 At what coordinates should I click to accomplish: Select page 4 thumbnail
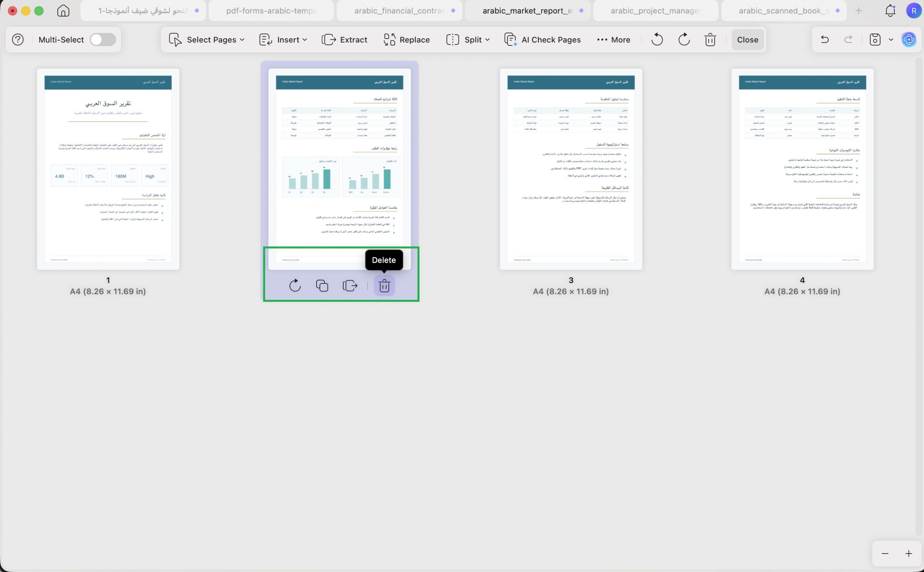pyautogui.click(x=802, y=169)
